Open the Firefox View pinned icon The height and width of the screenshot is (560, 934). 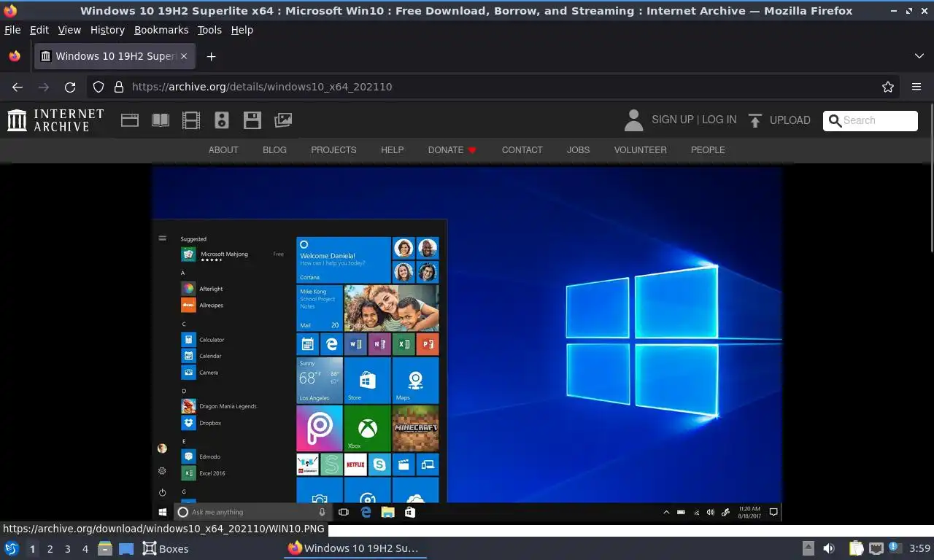point(15,56)
